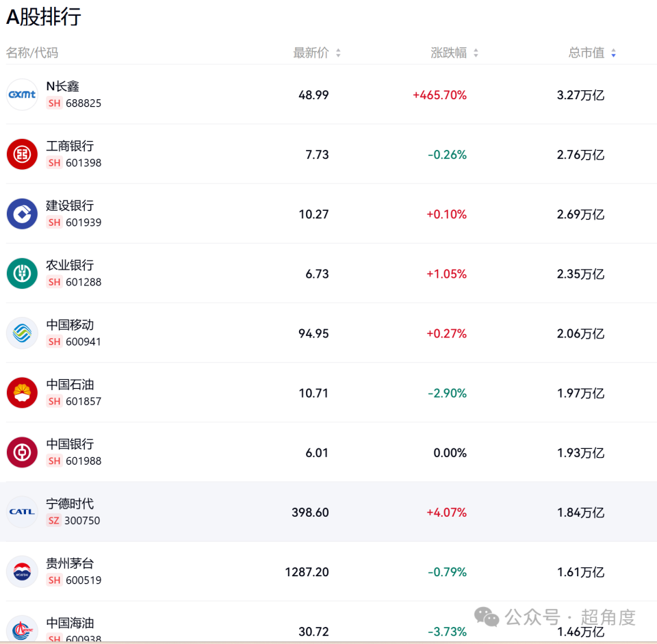The width and height of the screenshot is (657, 644).
Task: Select stock code 601988
Action: click(x=83, y=461)
